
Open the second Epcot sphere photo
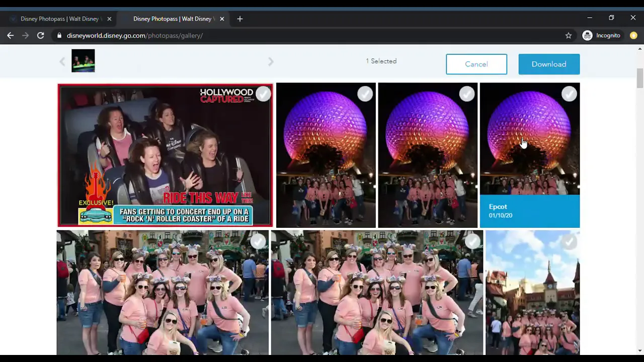tap(428, 155)
